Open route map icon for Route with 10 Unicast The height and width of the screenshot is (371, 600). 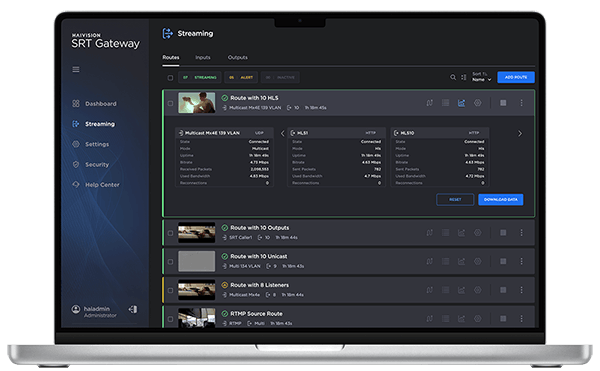[430, 261]
